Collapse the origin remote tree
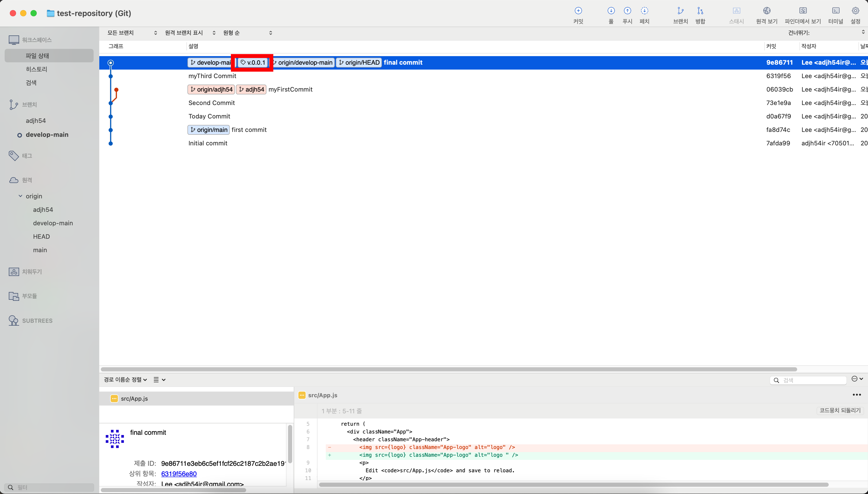The height and width of the screenshot is (494, 868). (x=20, y=196)
